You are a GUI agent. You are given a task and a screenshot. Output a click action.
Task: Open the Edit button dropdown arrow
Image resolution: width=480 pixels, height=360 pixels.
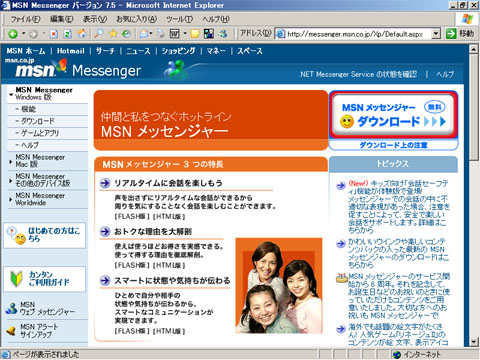click(185, 34)
